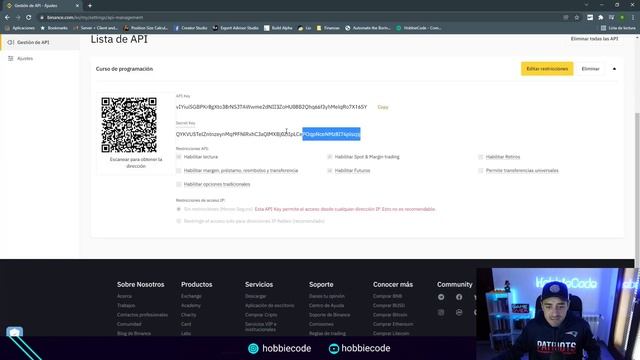Bookmark this page with star icon
The width and height of the screenshot is (640, 360).
[577, 18]
